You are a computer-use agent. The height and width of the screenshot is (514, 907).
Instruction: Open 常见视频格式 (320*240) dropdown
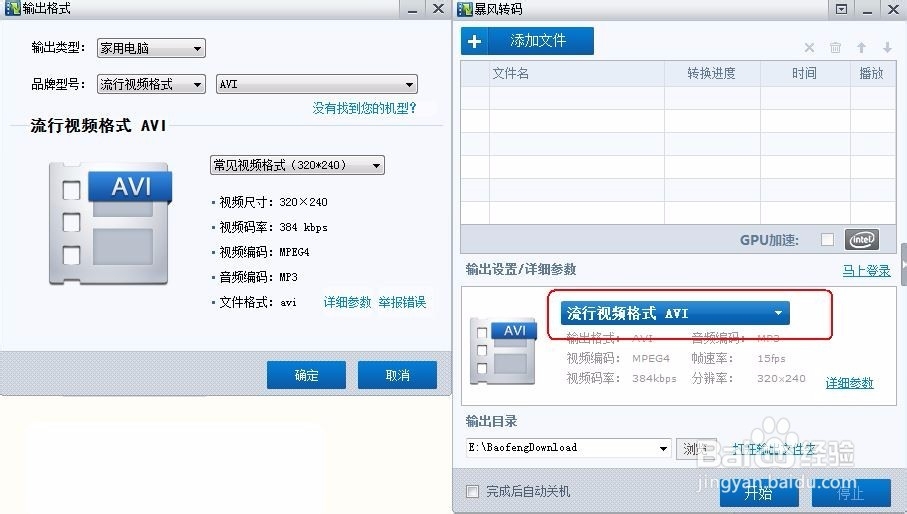297,165
